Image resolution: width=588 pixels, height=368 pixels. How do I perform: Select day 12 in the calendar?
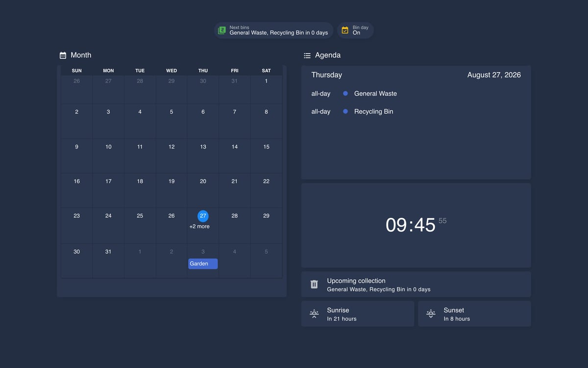click(171, 147)
